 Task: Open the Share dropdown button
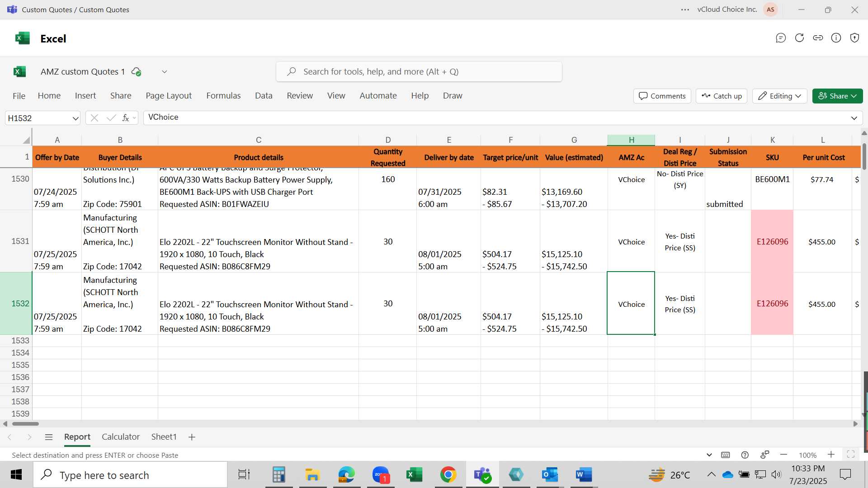(x=838, y=96)
